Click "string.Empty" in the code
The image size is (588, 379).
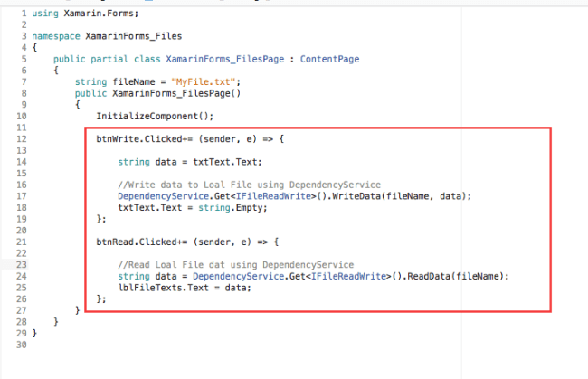tap(208, 208)
